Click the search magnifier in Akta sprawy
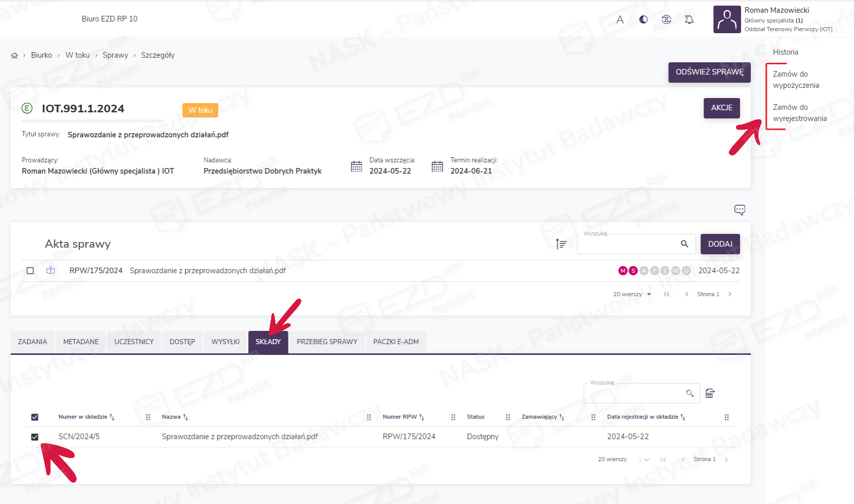The width and height of the screenshot is (854, 504). (684, 244)
